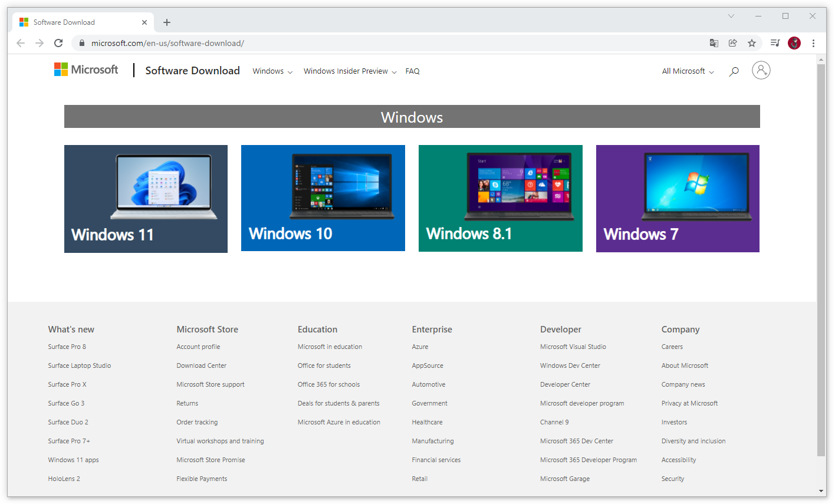Open the FAQ menu item
This screenshot has width=835, height=504.
tap(412, 71)
